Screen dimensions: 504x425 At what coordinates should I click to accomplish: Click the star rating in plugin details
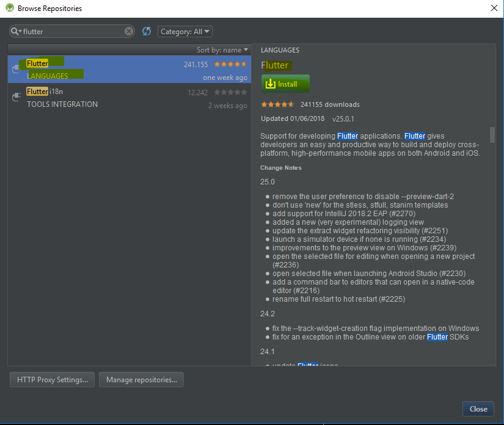278,104
